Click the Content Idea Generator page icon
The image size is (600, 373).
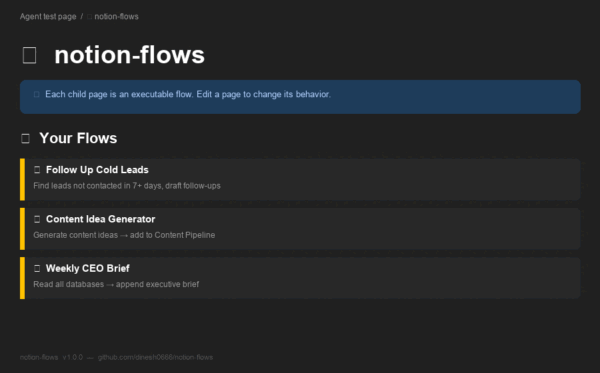pos(37,219)
